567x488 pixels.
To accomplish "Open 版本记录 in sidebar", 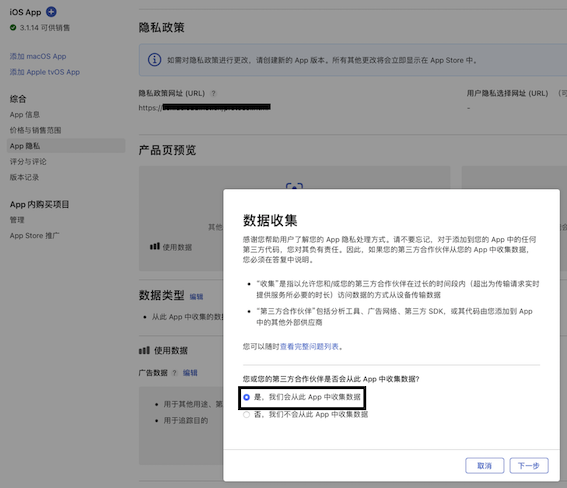I will pos(24,177).
